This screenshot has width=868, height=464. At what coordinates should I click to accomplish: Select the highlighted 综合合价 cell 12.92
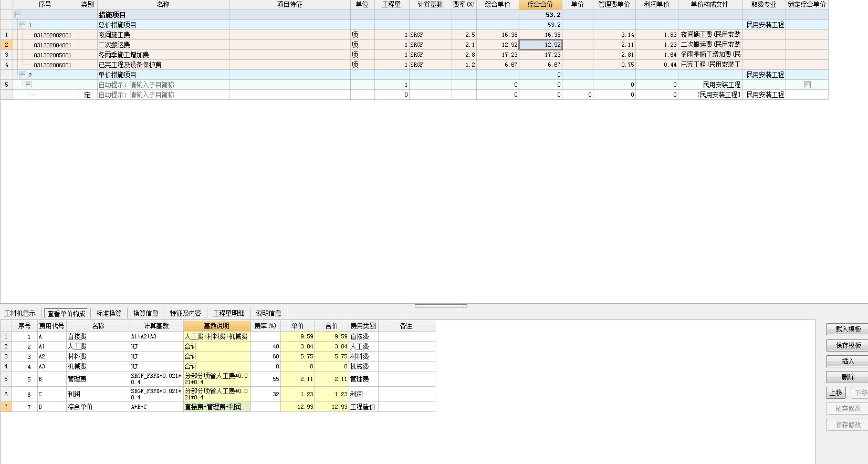(540, 45)
